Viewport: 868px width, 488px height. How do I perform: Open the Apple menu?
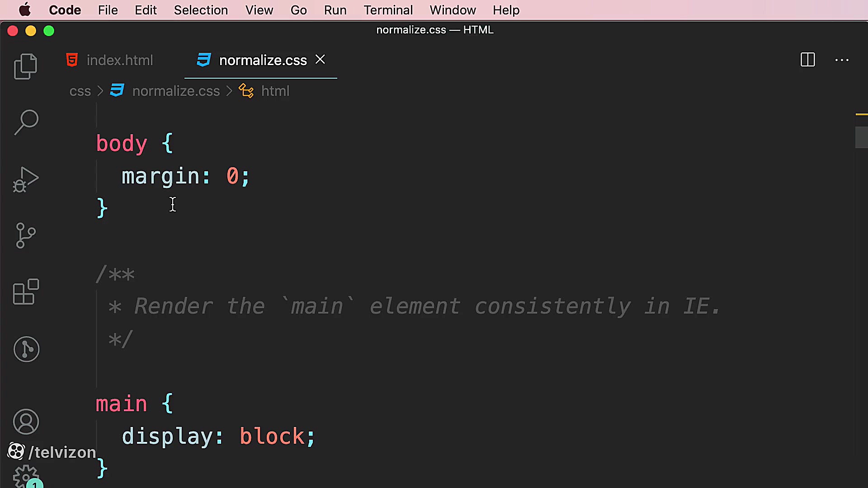[x=25, y=10]
